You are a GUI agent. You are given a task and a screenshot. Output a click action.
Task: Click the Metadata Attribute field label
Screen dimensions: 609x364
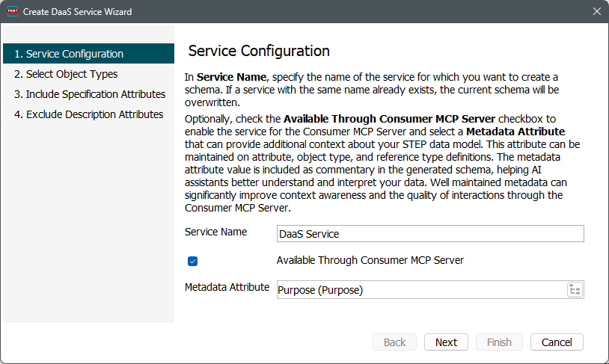pos(227,287)
